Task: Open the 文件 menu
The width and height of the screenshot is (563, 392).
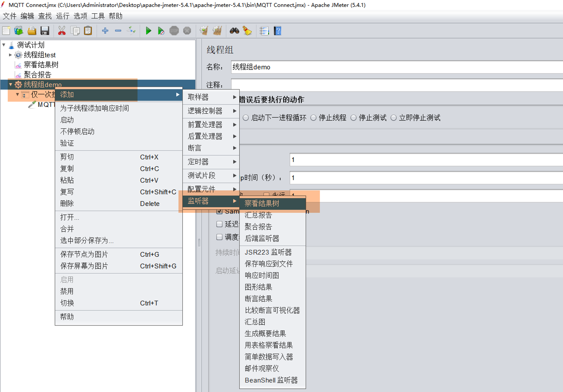Action: pos(10,16)
